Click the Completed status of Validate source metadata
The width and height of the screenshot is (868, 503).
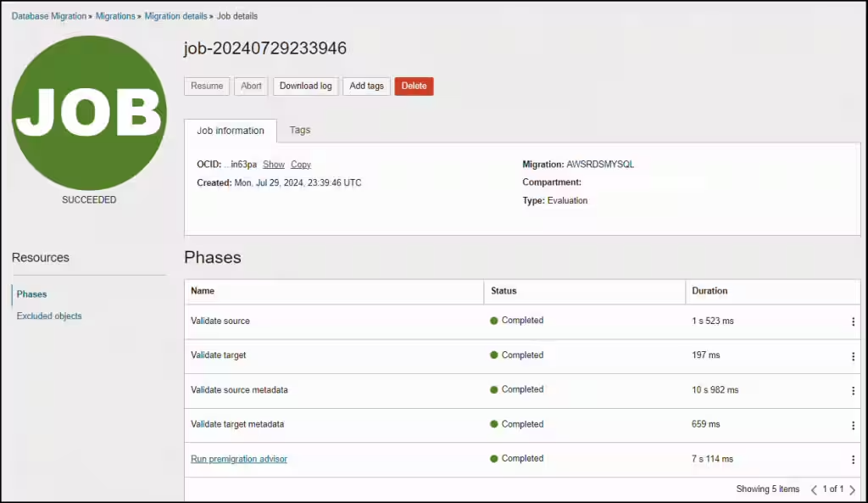[517, 389]
